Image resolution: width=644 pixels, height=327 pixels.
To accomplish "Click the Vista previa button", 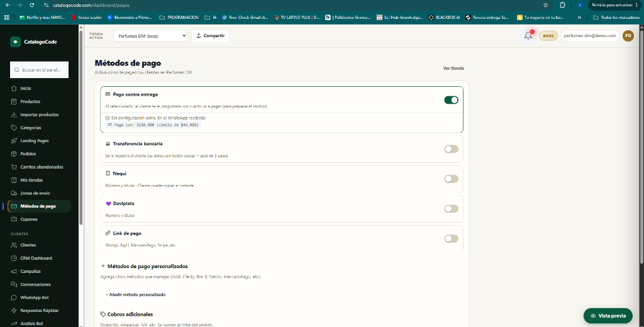I will (608, 316).
